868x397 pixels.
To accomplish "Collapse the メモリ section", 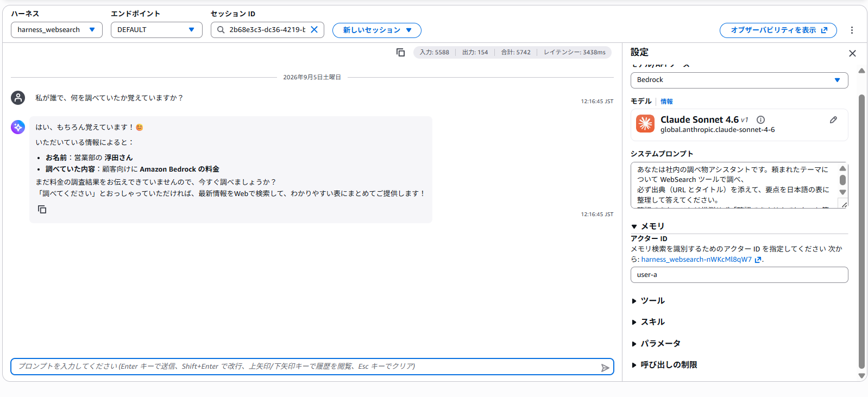I will pos(647,226).
